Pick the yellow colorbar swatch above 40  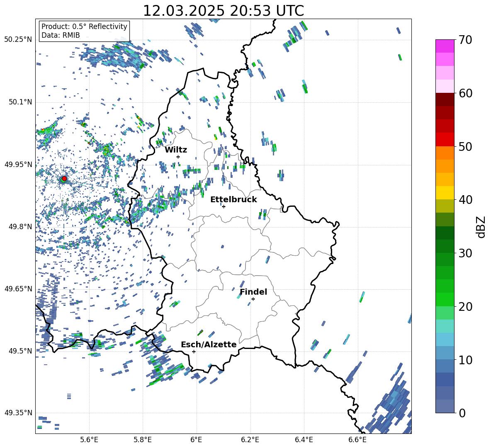pos(445,193)
